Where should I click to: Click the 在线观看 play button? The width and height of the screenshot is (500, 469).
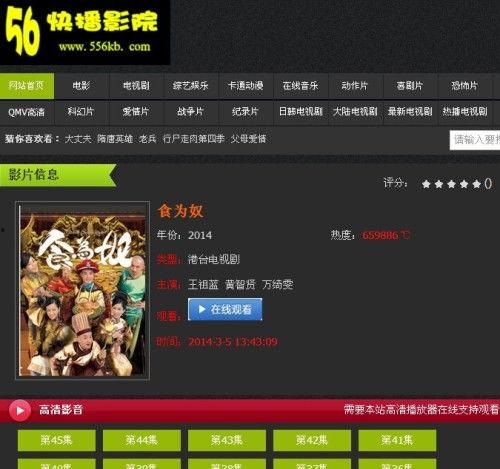click(x=225, y=310)
